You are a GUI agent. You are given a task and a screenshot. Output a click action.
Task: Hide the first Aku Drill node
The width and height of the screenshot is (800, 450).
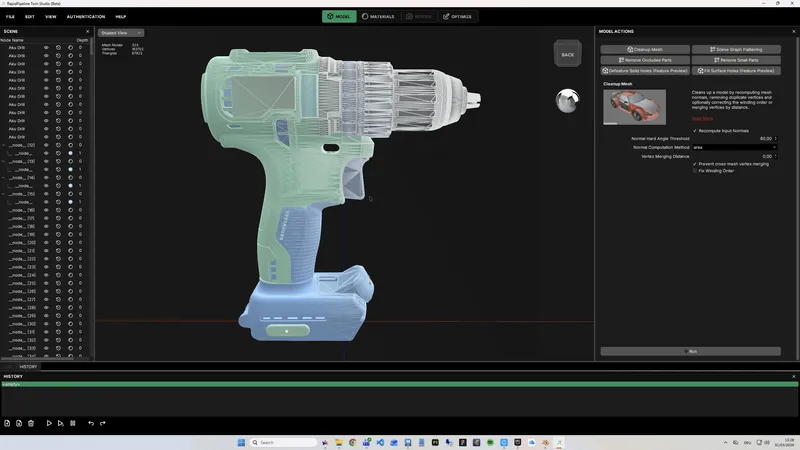(46, 47)
